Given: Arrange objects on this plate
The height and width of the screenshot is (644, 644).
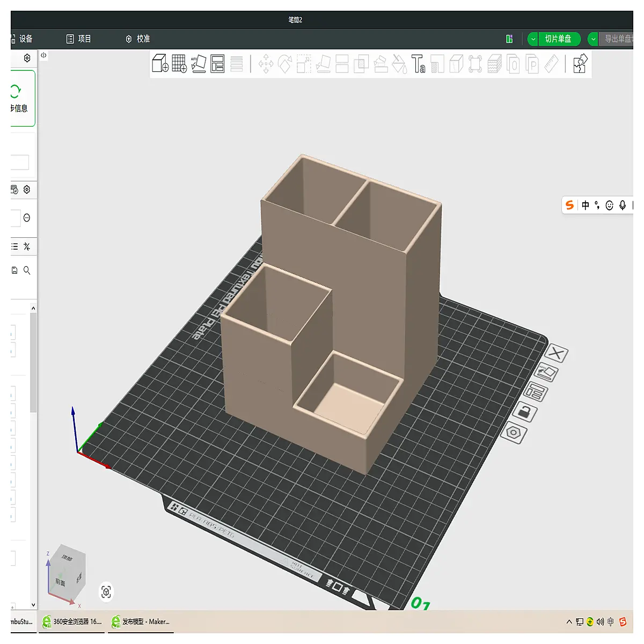Looking at the screenshot, I should coord(535,392).
